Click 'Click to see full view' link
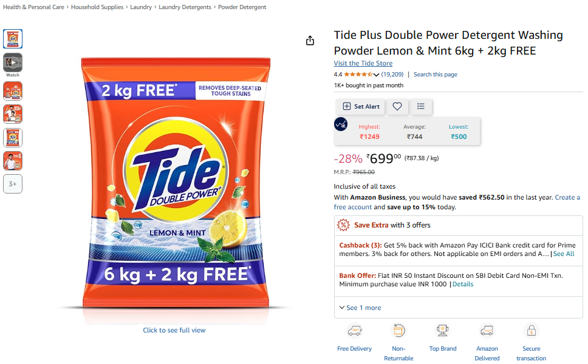 pyautogui.click(x=174, y=330)
